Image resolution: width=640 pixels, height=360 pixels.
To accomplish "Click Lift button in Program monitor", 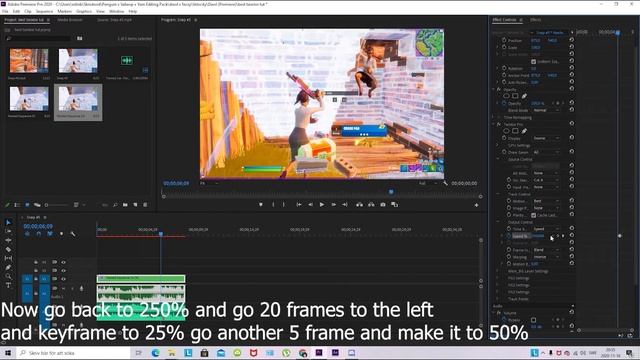I will [359, 204].
